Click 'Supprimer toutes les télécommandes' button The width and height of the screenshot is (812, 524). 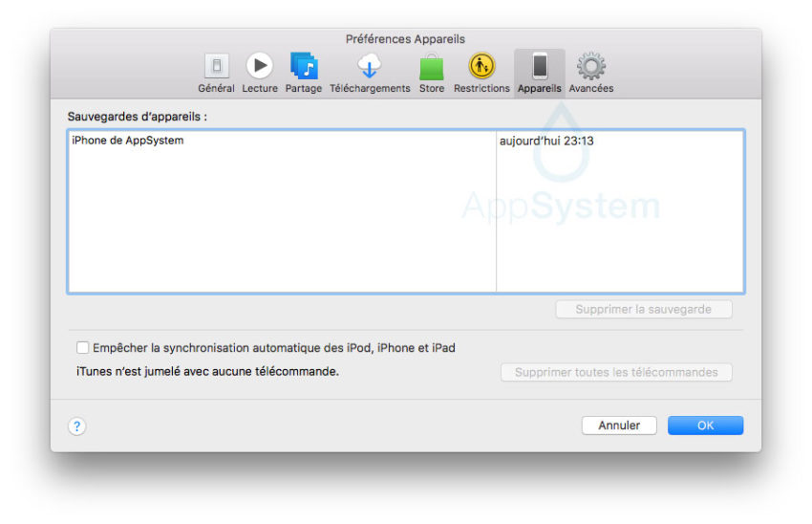pyautogui.click(x=616, y=372)
